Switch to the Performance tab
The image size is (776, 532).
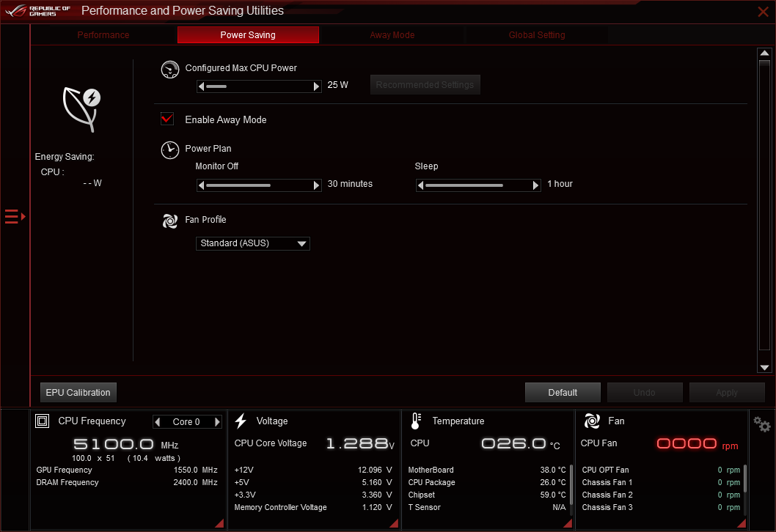[103, 35]
